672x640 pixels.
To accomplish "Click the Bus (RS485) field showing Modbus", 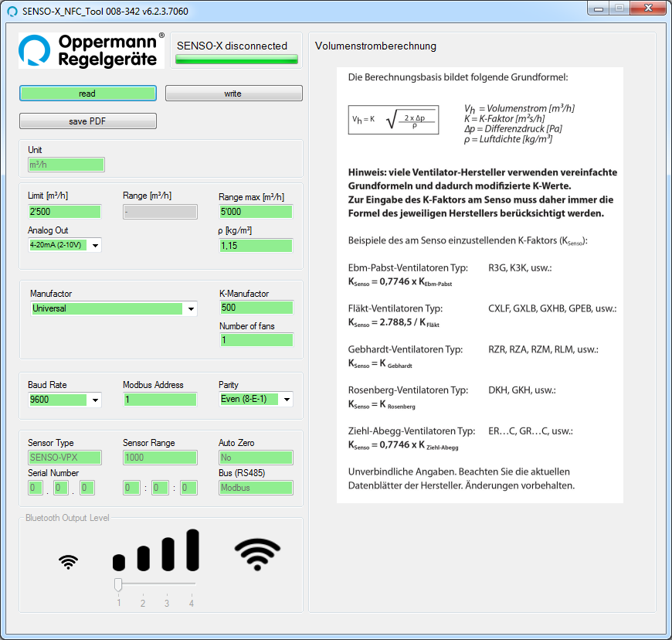I will click(256, 488).
